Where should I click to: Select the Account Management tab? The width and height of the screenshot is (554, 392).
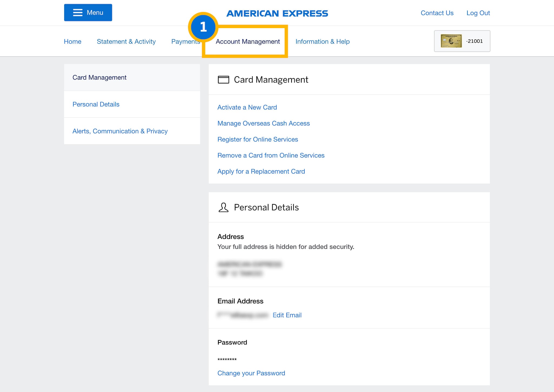point(248,41)
